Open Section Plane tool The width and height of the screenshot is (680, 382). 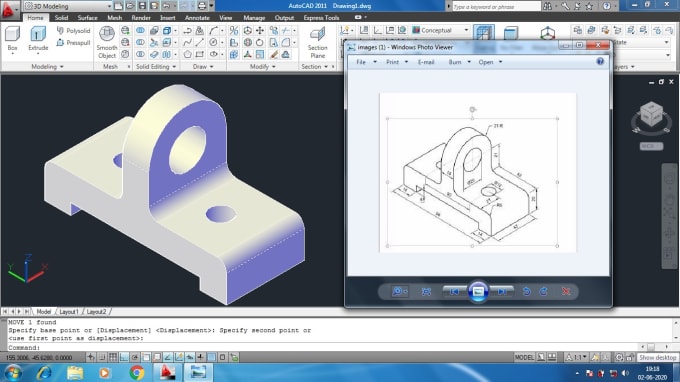pyautogui.click(x=317, y=42)
